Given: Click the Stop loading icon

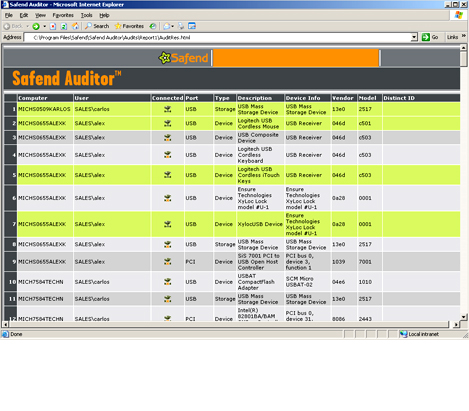Looking at the screenshot, I should pos(53,26).
